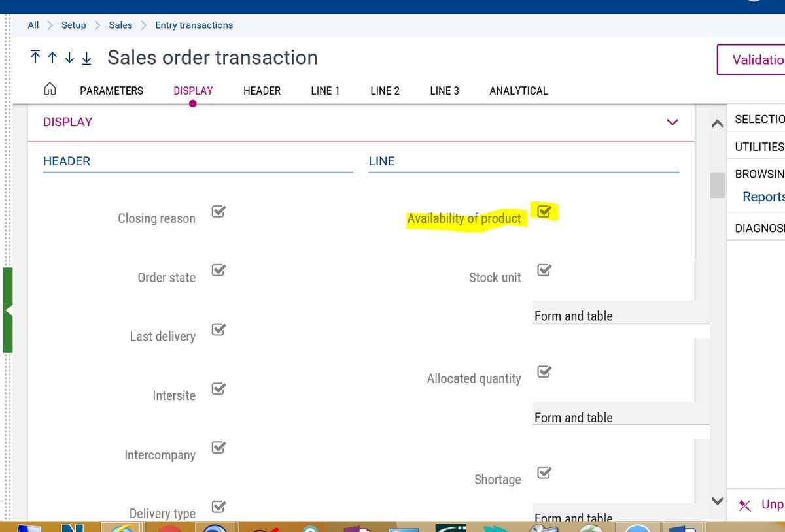Viewport: 785px width, 532px height.
Task: Click the scroll-down chevron near Unprotect
Action: (x=717, y=501)
